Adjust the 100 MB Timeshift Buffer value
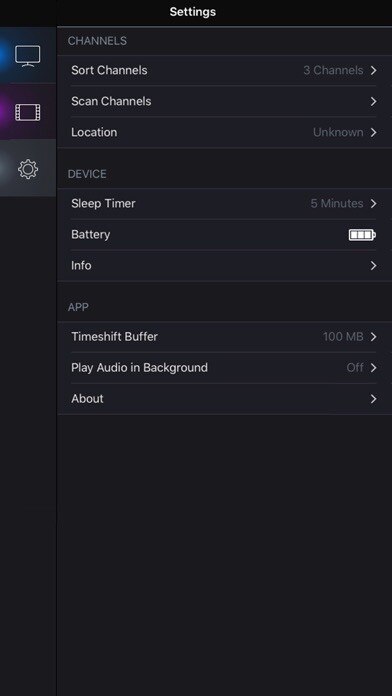The width and height of the screenshot is (392, 696). tap(343, 336)
